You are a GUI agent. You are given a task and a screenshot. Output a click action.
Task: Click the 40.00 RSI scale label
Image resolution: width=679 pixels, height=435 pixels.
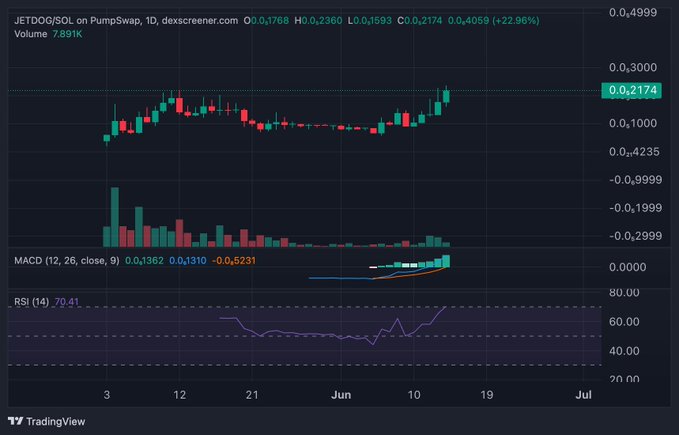(624, 351)
